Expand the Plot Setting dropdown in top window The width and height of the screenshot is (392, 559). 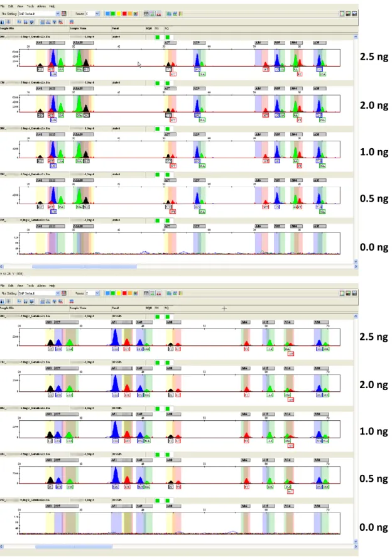pos(58,14)
